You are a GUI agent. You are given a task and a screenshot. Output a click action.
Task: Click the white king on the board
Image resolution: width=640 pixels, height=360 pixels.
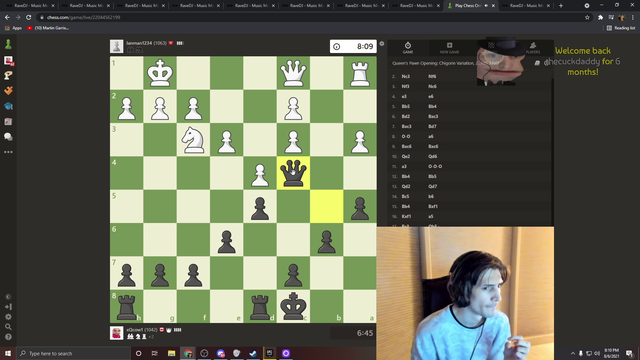click(x=160, y=73)
